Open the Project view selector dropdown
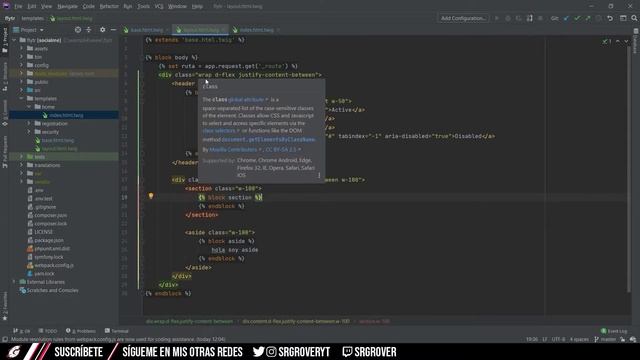 [x=29, y=30]
